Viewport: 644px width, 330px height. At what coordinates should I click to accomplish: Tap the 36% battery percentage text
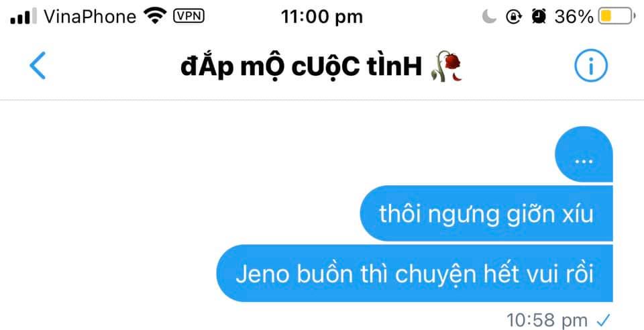[574, 17]
